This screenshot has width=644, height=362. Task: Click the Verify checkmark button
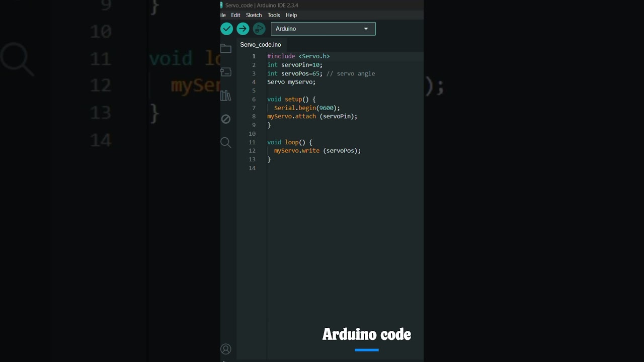[x=226, y=29]
